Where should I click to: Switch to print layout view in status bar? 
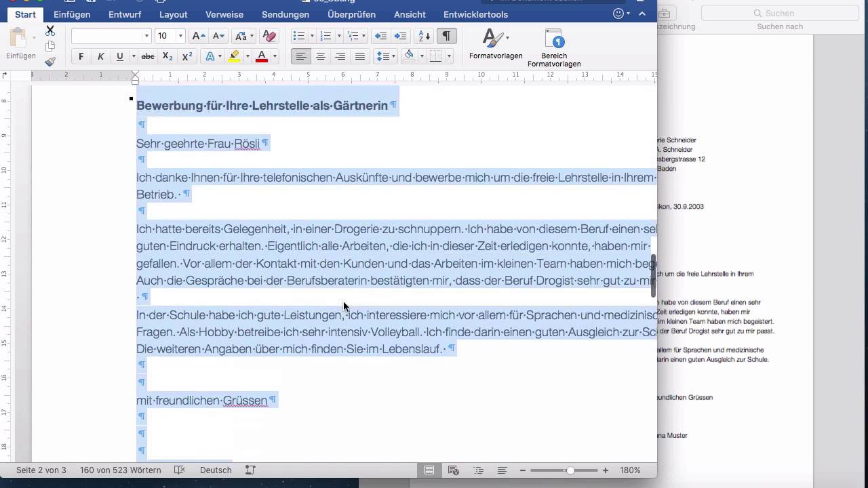[x=429, y=470]
